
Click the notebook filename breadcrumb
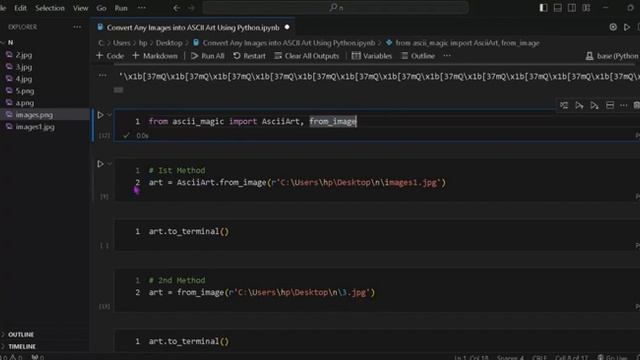point(289,43)
